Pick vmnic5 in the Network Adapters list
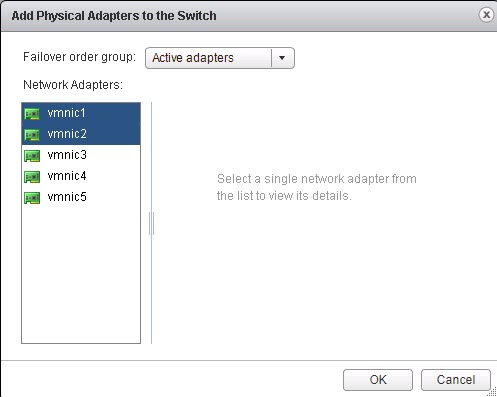 (x=81, y=197)
